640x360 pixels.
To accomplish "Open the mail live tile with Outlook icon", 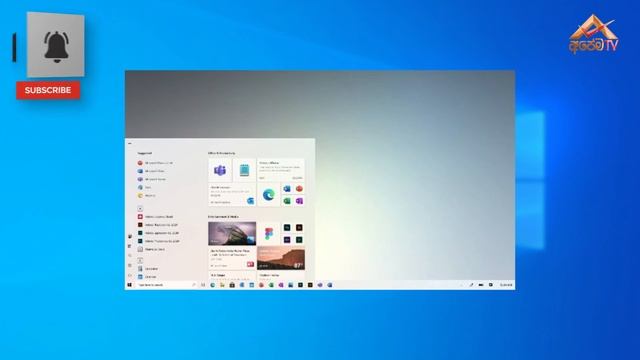I will coord(232,195).
